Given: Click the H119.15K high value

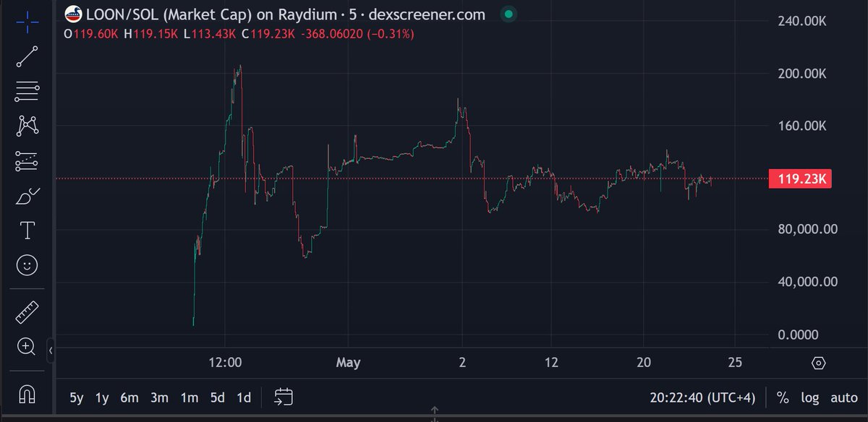Looking at the screenshot, I should coord(151,34).
